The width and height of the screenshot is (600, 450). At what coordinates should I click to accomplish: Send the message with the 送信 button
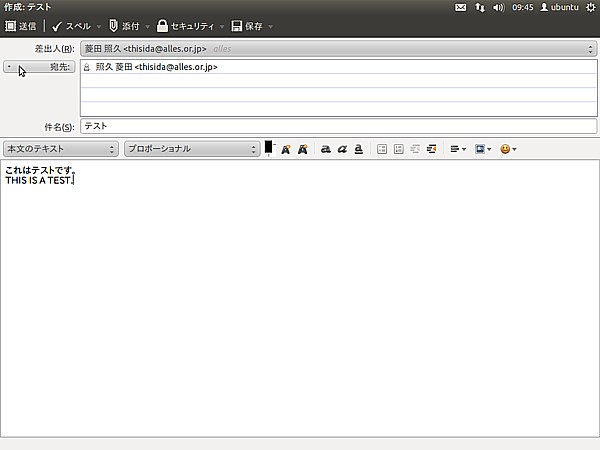pyautogui.click(x=21, y=26)
